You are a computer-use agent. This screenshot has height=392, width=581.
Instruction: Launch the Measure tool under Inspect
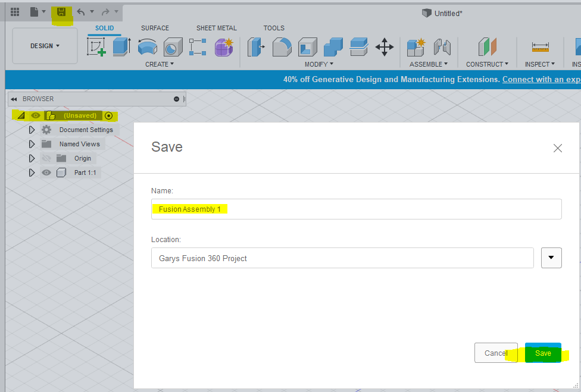click(x=539, y=46)
